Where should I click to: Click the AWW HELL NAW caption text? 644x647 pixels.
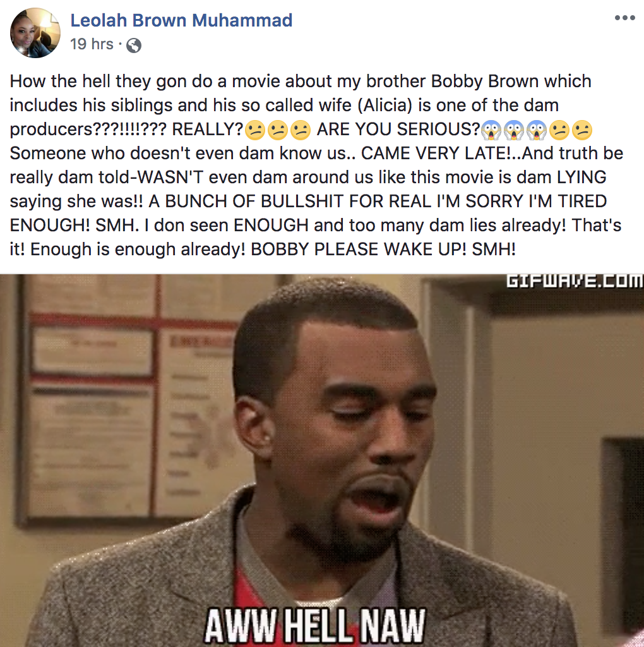point(314,625)
